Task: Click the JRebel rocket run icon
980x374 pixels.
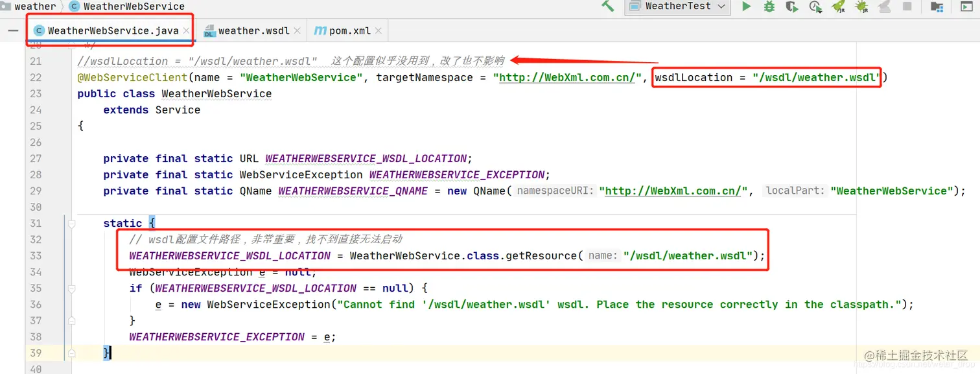Action: 838,6
